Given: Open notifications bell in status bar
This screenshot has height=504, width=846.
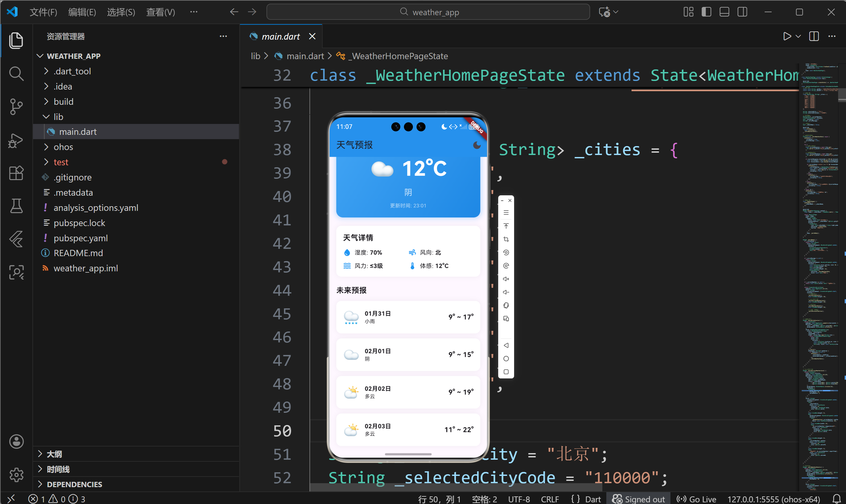Looking at the screenshot, I should (836, 499).
